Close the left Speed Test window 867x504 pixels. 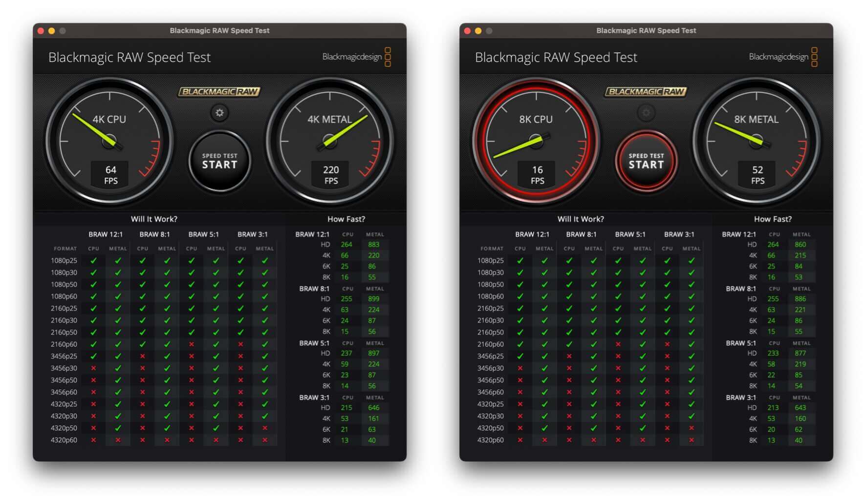[41, 31]
